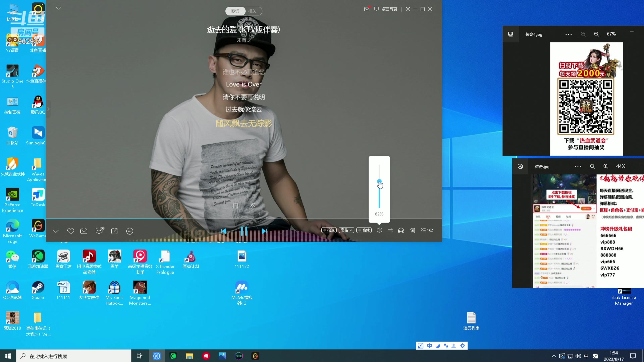Viewport: 644px width, 362px height.
Task: Go back to the previous track
Action: click(x=224, y=231)
